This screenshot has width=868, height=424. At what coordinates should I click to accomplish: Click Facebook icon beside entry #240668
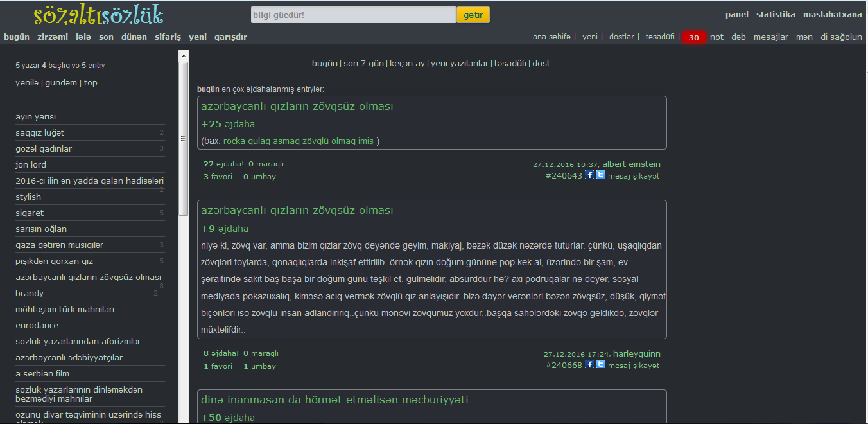589,364
